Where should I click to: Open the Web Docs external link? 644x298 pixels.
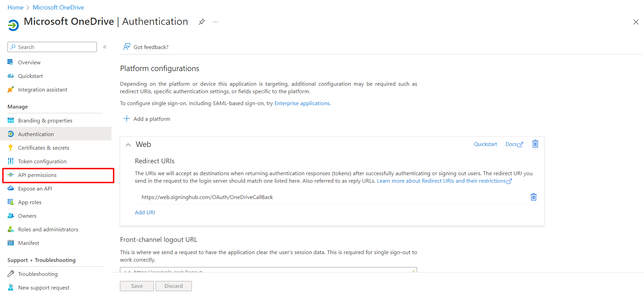(x=514, y=144)
